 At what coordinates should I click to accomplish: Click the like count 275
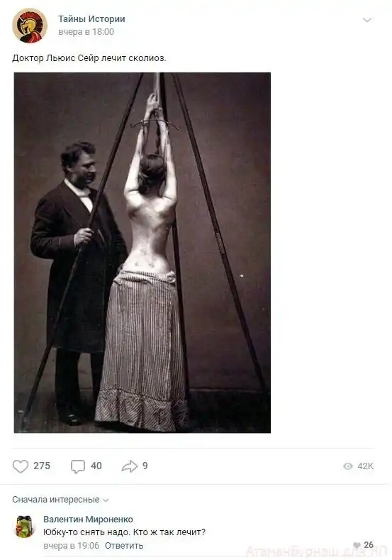pos(42,466)
